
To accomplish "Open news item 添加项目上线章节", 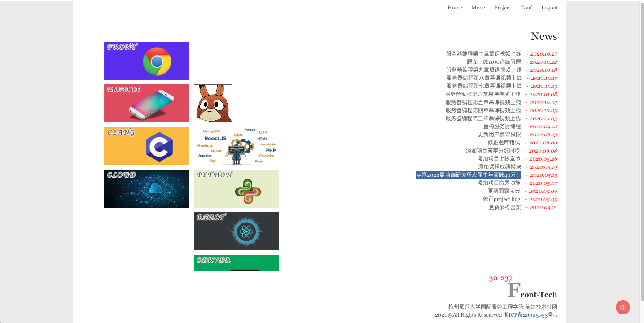I will point(499,159).
